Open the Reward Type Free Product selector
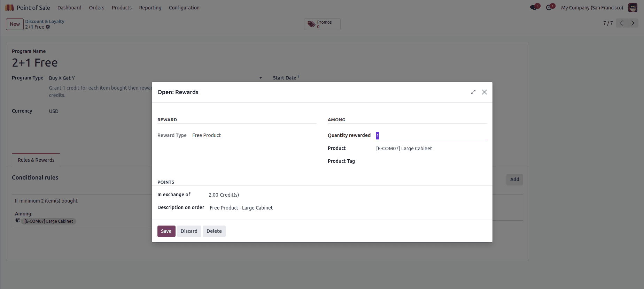Viewport: 644px width, 289px height. (207, 135)
